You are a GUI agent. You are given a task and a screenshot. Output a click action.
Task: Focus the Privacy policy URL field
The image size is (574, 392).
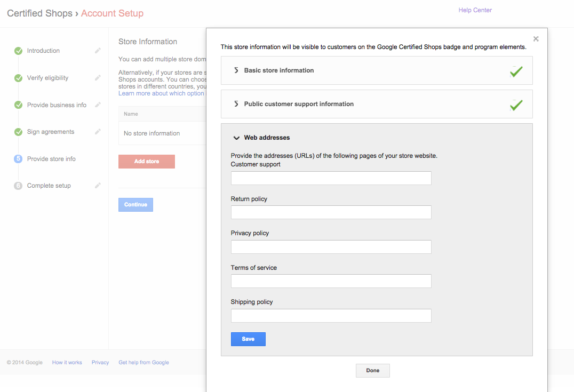pyautogui.click(x=331, y=247)
